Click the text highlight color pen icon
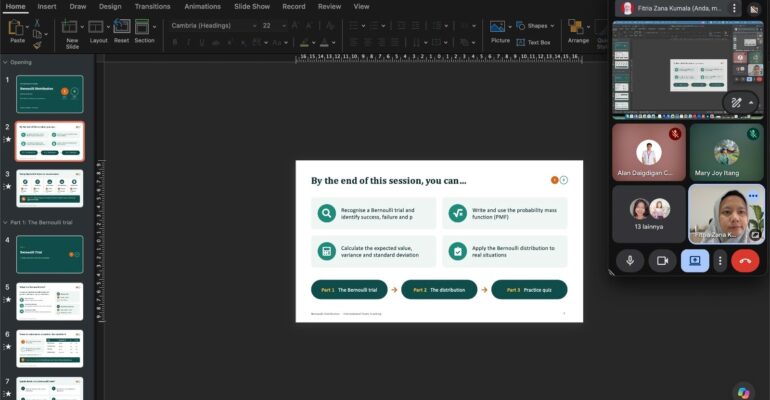This screenshot has width=770, height=400. [x=304, y=43]
